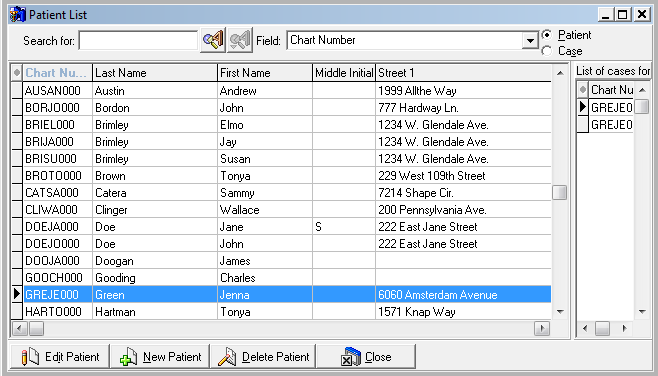Click the 1999 Allthe Way address cell
Screen dimensions: 658x376
click(x=463, y=91)
